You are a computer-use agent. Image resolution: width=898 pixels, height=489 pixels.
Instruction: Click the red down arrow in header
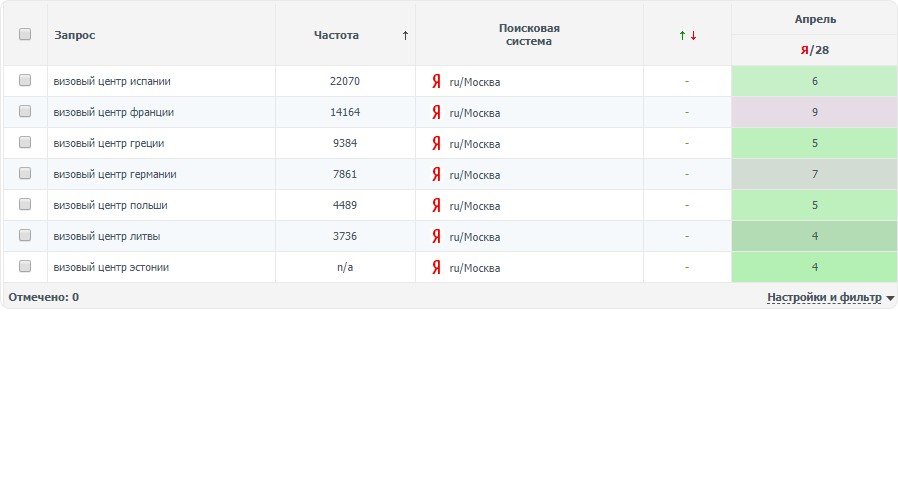point(693,36)
